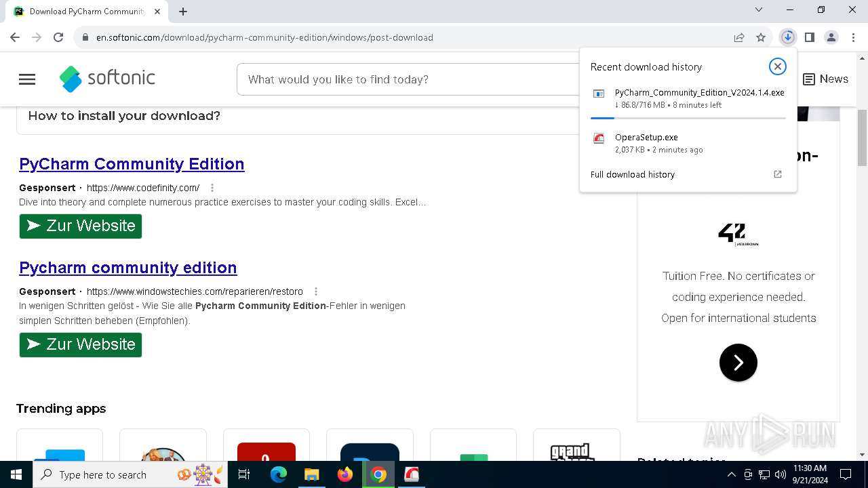Screen dimensions: 868x488
Task: Open Windows Start menu
Action: 16,474
